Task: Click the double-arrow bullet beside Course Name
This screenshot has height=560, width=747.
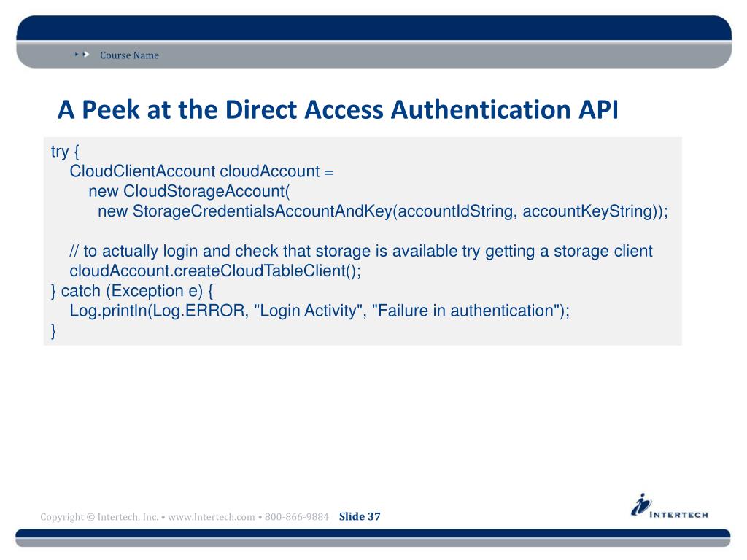Action: [x=82, y=55]
